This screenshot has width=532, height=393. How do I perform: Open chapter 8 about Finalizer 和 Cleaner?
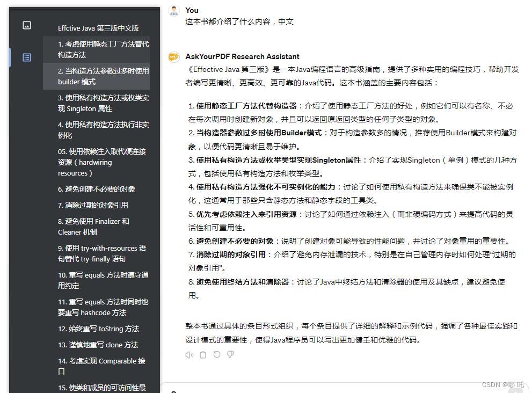tap(96, 227)
